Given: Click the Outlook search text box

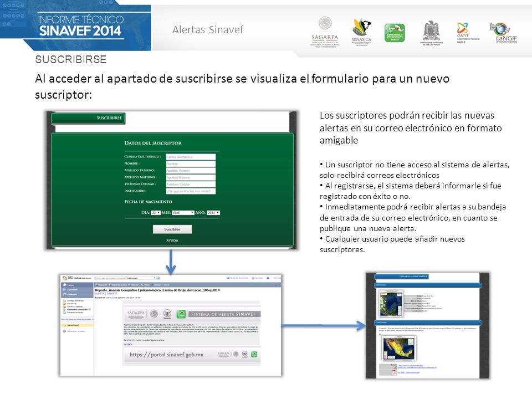Looking at the screenshot, I should click(x=110, y=278).
